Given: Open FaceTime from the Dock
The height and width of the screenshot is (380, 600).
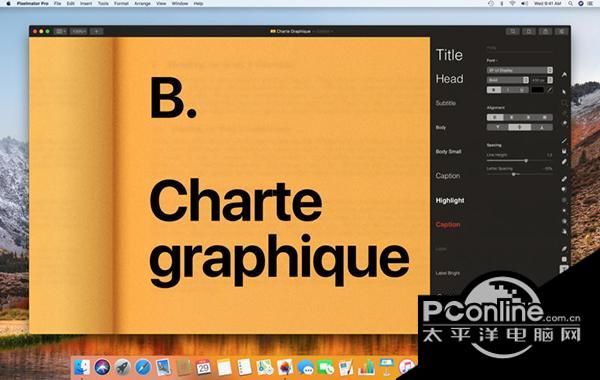Looking at the screenshot, I should (326, 367).
